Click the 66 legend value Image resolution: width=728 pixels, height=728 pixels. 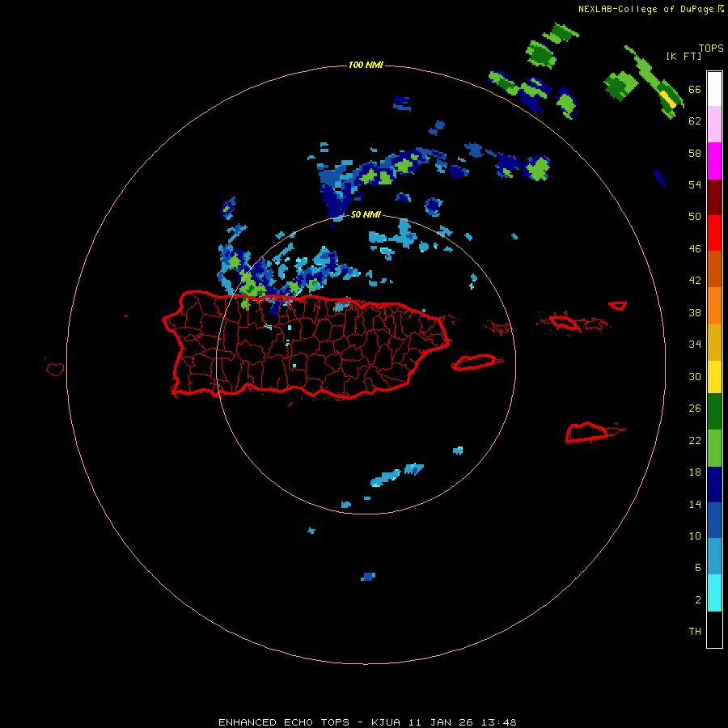click(695, 89)
